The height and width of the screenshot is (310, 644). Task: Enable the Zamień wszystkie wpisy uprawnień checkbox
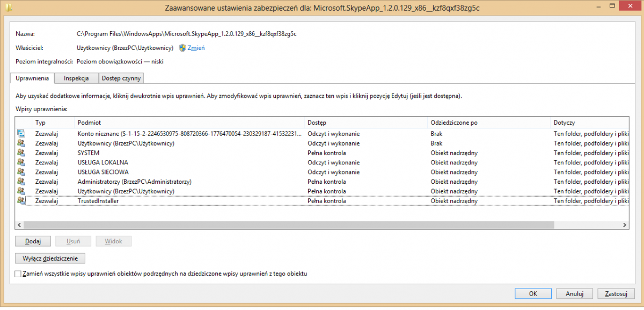[x=18, y=274]
